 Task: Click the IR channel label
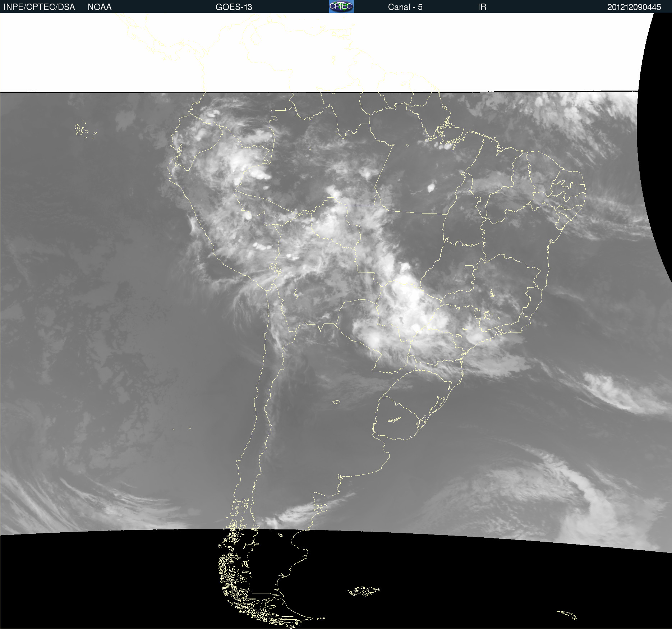[x=482, y=7]
